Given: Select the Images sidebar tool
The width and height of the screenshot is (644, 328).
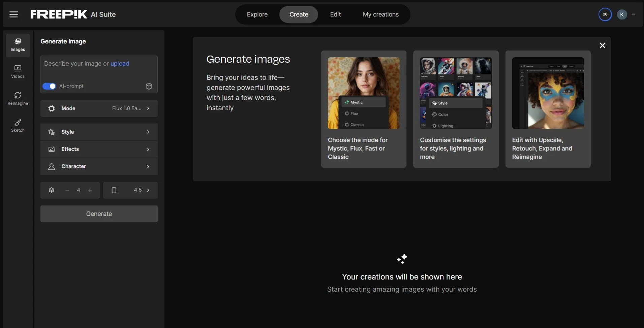Looking at the screenshot, I should tap(18, 45).
